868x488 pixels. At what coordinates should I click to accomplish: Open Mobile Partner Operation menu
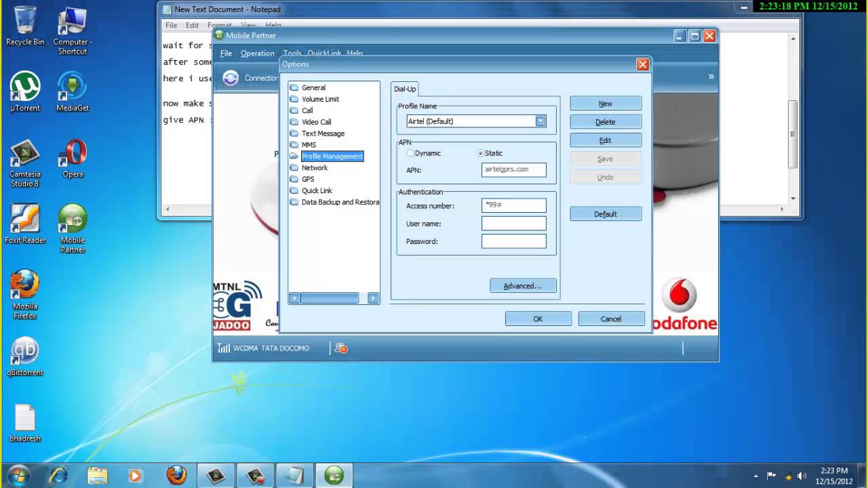click(x=258, y=54)
